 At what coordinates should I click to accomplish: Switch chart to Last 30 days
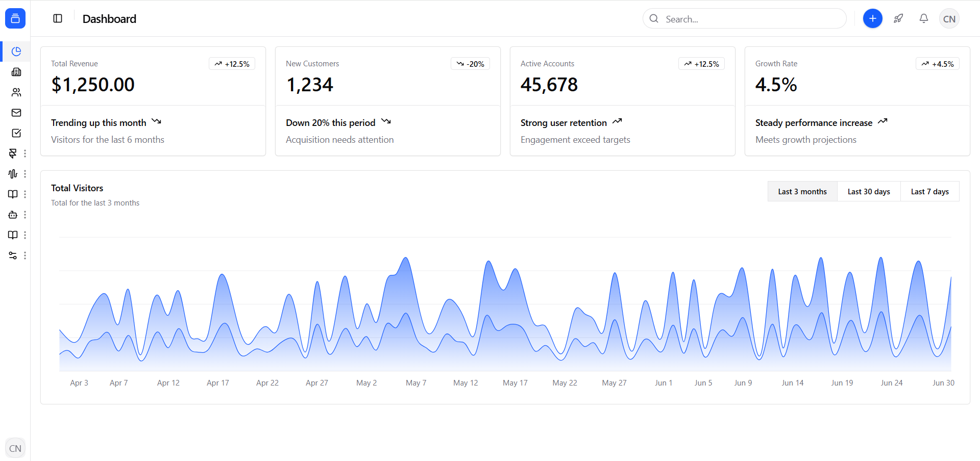click(868, 192)
